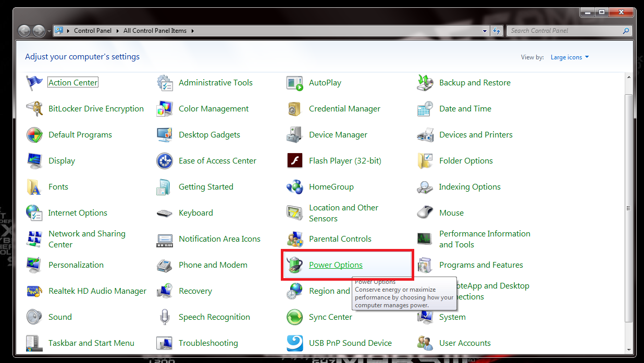
Task: Open the Sync Center green icon
Action: coord(295,317)
